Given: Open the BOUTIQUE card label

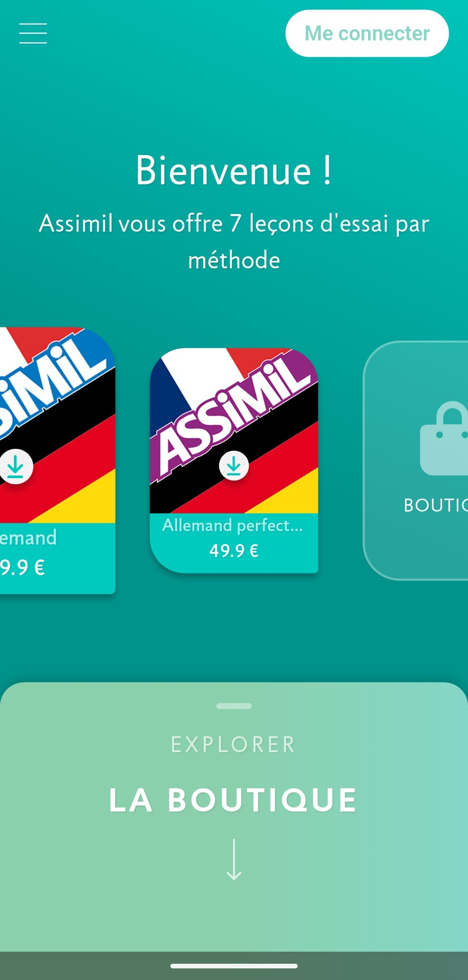Looking at the screenshot, I should (x=435, y=505).
